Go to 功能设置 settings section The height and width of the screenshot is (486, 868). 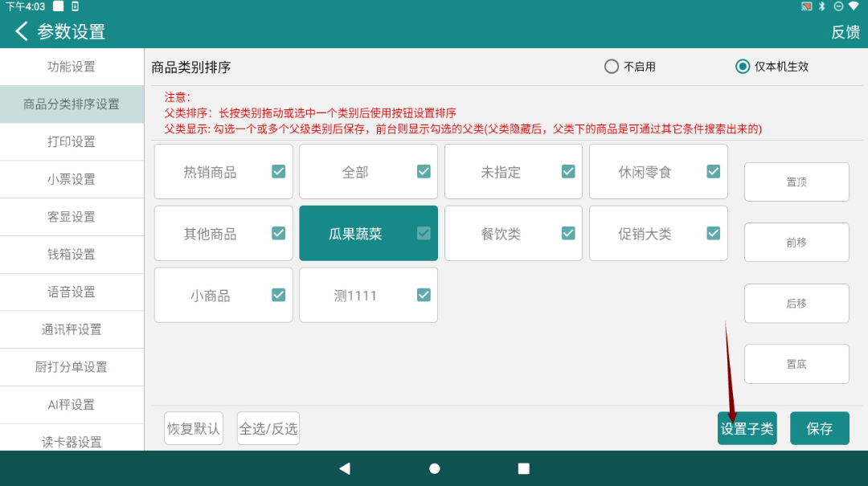[x=72, y=67]
